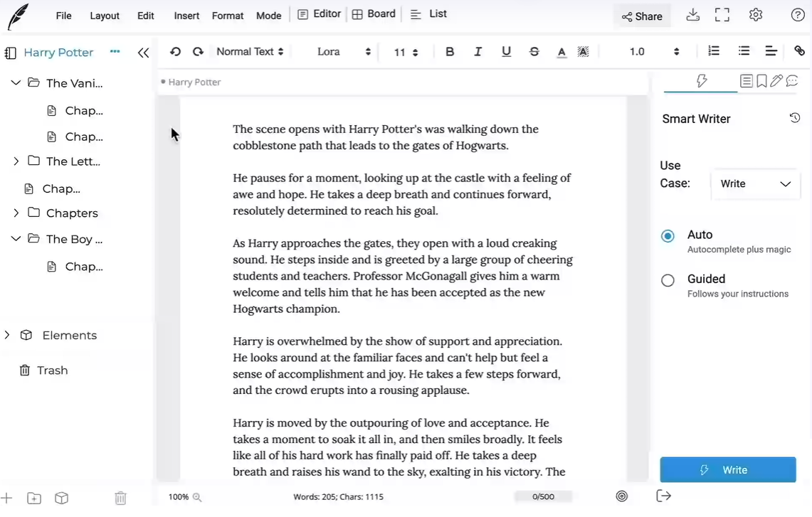Screen dimensions: 812x517
Task: Open project options three dots menu
Action: click(x=115, y=51)
